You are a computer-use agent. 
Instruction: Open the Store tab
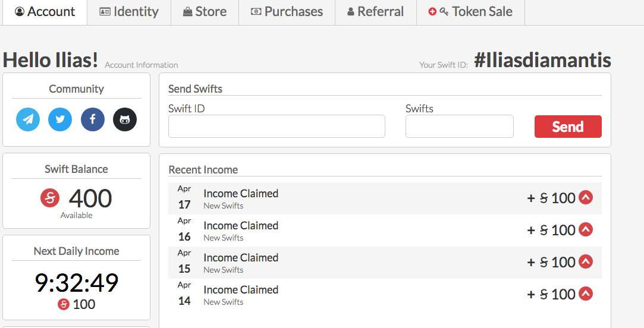205,12
